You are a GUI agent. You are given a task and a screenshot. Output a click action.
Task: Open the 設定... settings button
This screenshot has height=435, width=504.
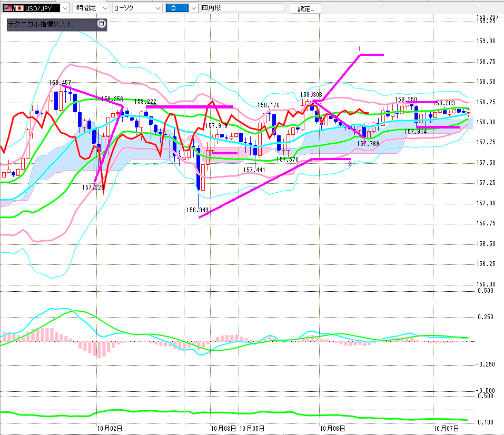point(305,8)
